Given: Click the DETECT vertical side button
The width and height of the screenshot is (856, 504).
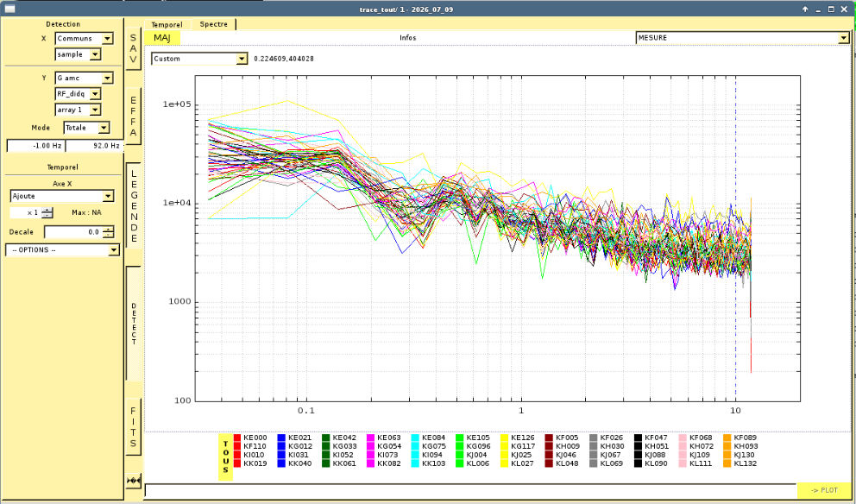Looking at the screenshot, I should [133, 324].
